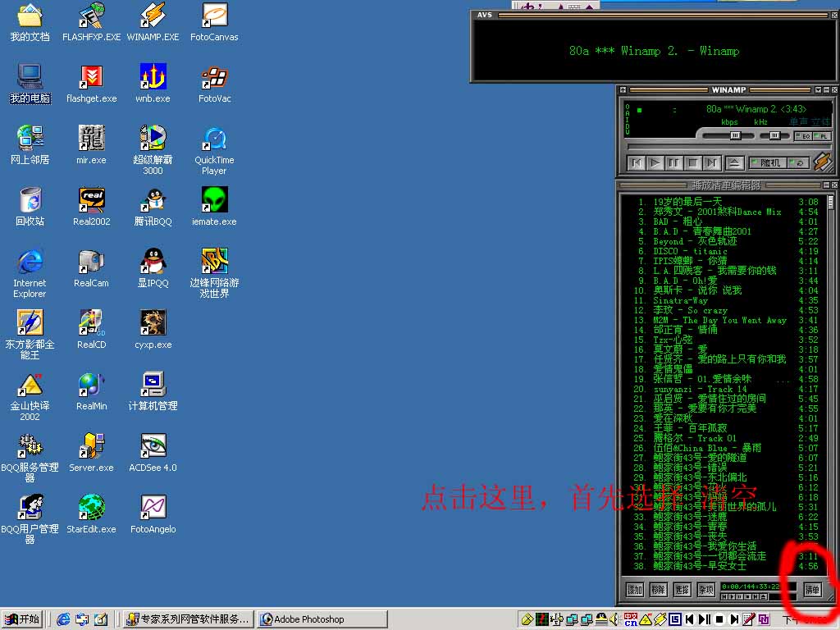Select the RealCam shortcut icon
This screenshot has width=840, height=630.
click(x=92, y=268)
